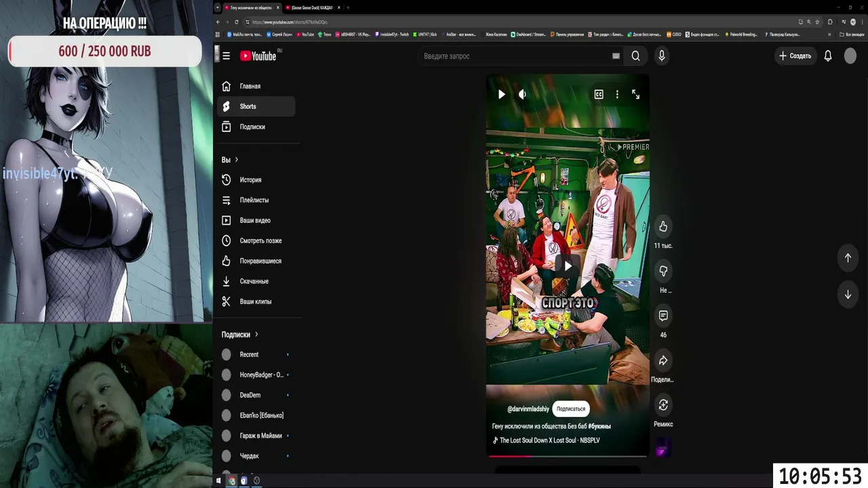Open Скачанные downloads

(256, 281)
